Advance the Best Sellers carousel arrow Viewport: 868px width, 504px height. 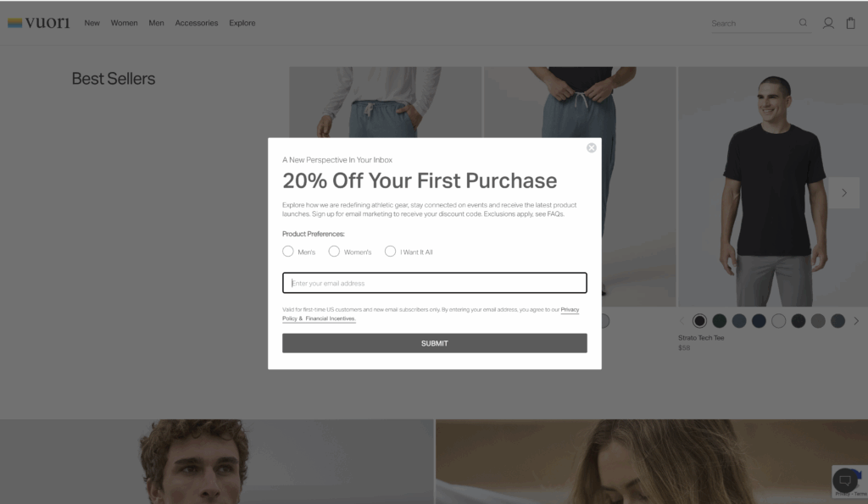(x=843, y=192)
